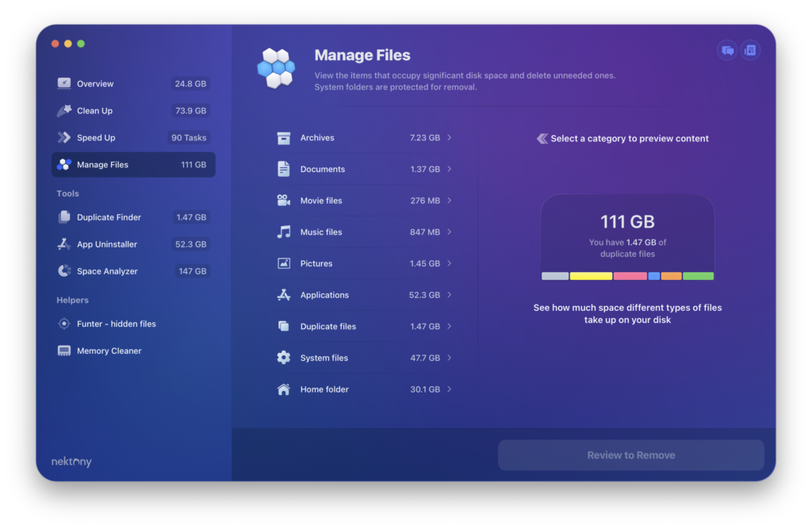Click the Home folder house icon
Screen dimensions: 812x529
point(283,389)
